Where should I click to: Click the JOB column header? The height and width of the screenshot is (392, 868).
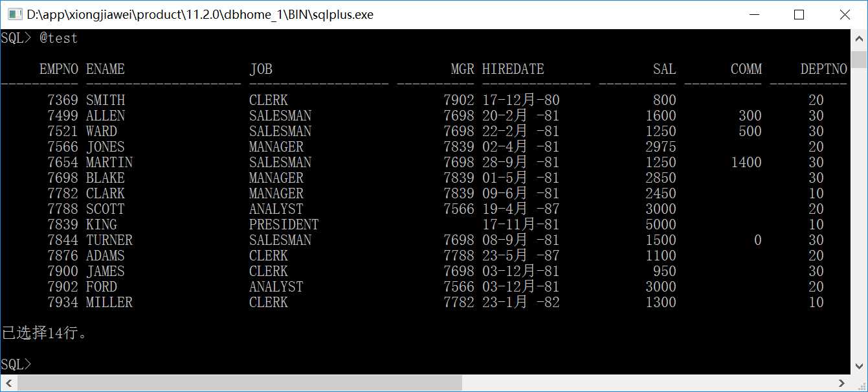[261, 69]
